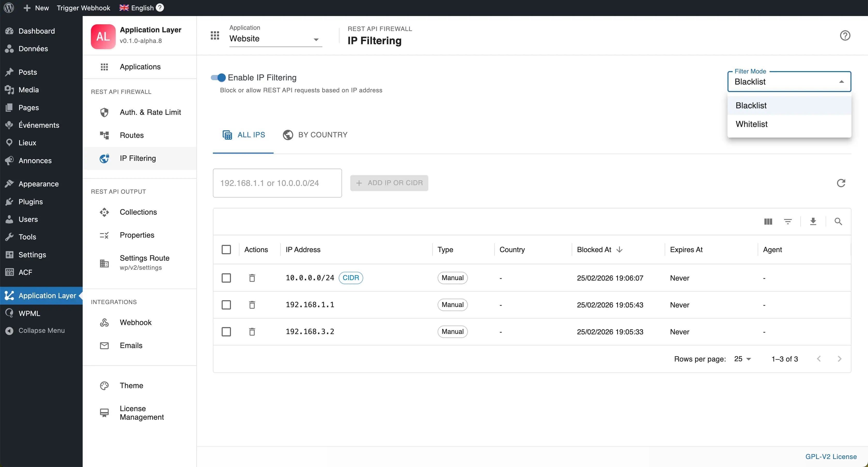Choose Whitelist in Filter Mode list
The width and height of the screenshot is (868, 467).
[x=751, y=124]
